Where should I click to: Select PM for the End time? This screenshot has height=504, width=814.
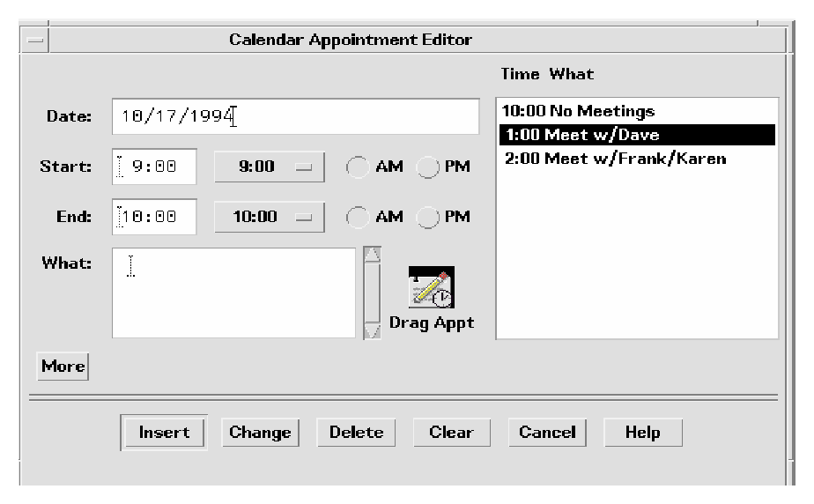[x=427, y=217]
